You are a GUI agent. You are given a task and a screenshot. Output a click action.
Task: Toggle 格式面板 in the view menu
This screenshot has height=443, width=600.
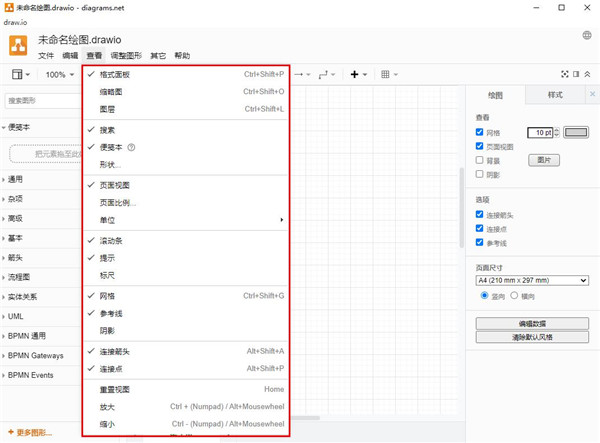click(x=186, y=75)
